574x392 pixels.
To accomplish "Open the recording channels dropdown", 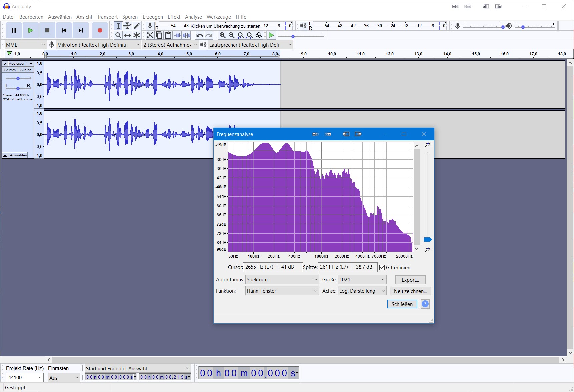I will tap(170, 45).
